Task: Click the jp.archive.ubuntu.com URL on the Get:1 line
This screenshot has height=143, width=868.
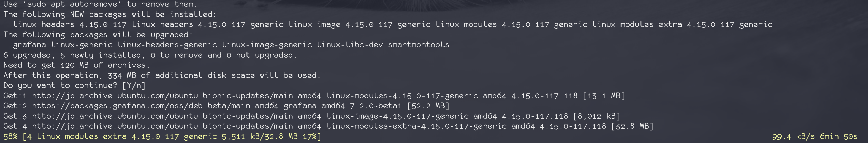Action: 115,96
